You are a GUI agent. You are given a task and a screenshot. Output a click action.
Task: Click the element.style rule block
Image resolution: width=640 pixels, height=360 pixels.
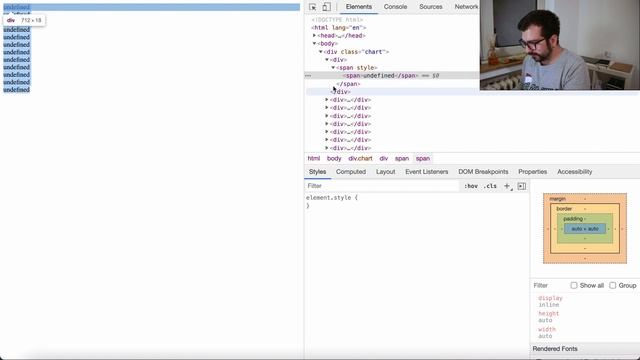tap(416, 202)
